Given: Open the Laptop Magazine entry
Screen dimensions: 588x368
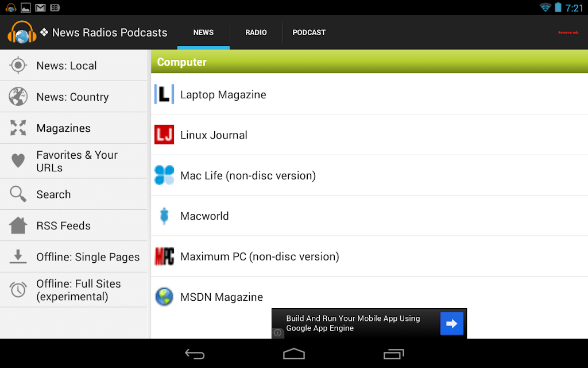Looking at the screenshot, I should [369, 94].
